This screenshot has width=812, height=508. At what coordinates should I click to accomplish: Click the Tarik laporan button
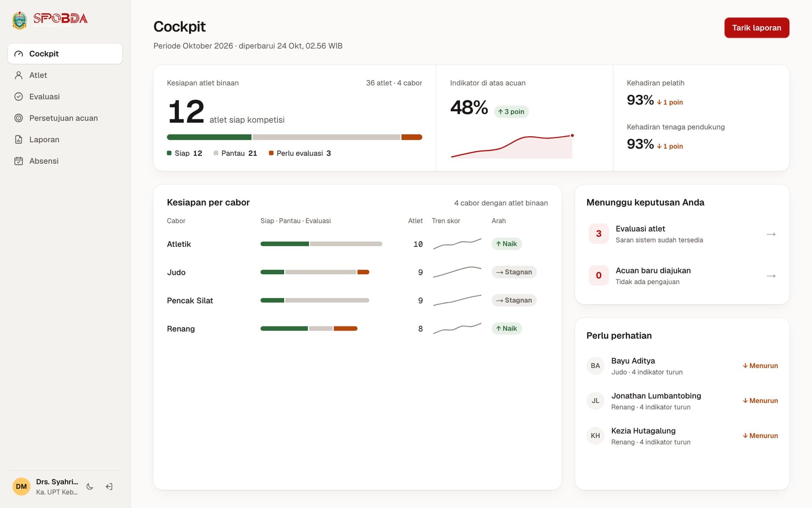pyautogui.click(x=757, y=28)
